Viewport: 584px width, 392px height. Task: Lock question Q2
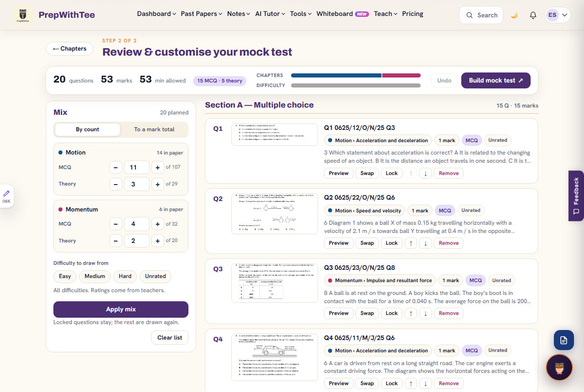(x=392, y=243)
